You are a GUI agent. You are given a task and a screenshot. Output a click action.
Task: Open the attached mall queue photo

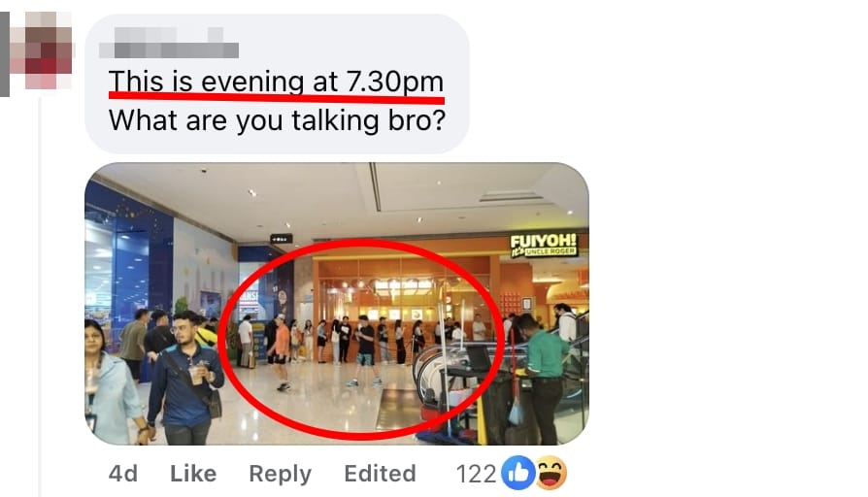[337, 303]
